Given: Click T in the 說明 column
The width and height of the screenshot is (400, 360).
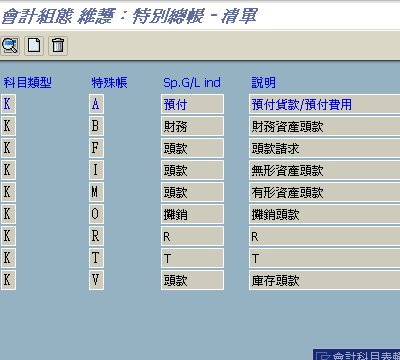Looking at the screenshot, I should (325, 258).
